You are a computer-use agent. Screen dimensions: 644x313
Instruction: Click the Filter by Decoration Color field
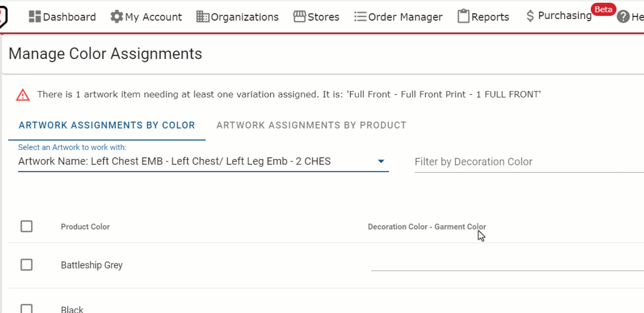coord(527,162)
